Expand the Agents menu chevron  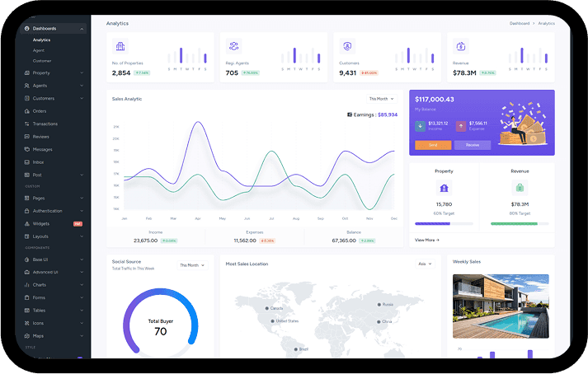tap(82, 86)
